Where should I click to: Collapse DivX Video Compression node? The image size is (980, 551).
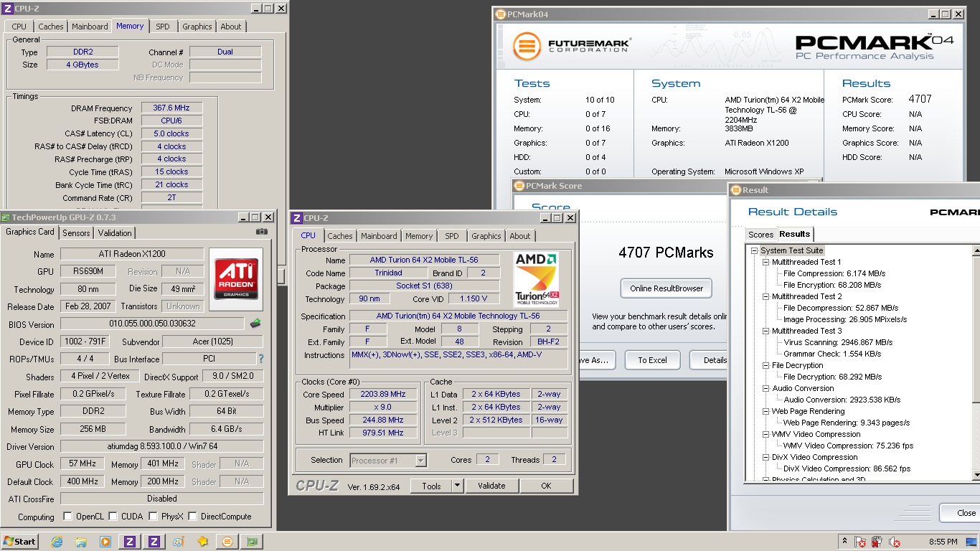click(765, 457)
